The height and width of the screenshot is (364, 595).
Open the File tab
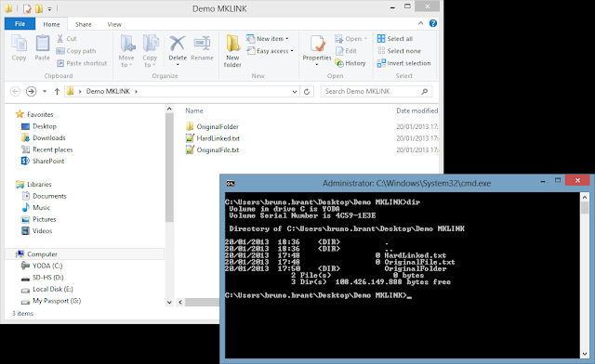20,24
